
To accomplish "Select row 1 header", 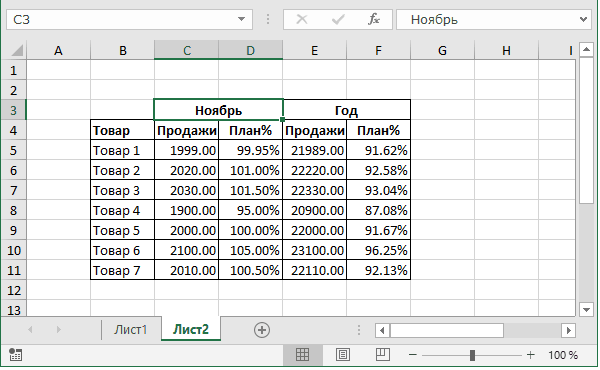I will click(14, 70).
